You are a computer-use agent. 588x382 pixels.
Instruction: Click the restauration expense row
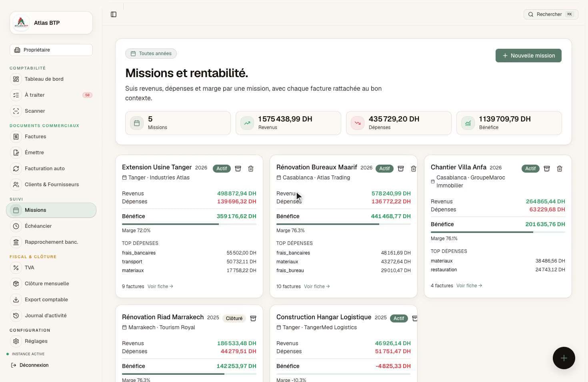[x=498, y=270]
